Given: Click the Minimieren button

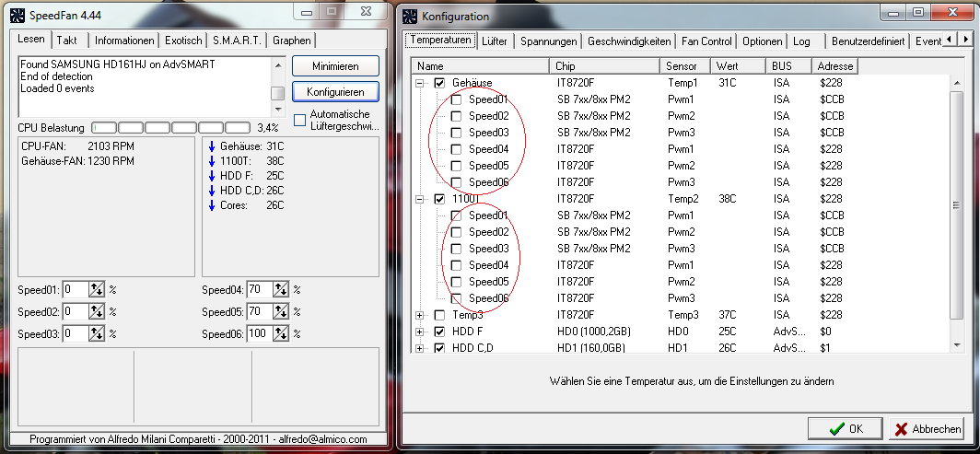Looking at the screenshot, I should coord(335,66).
